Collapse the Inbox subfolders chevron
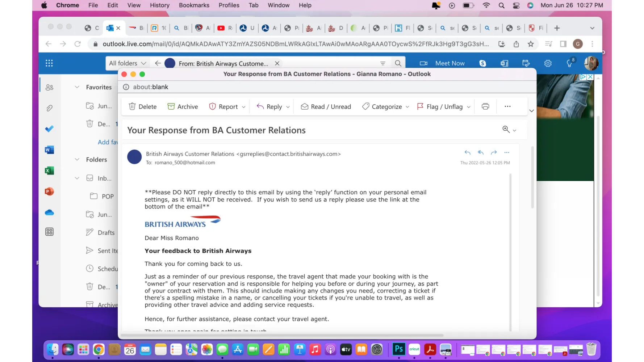Image resolution: width=644 pixels, height=362 pixels. (77, 178)
